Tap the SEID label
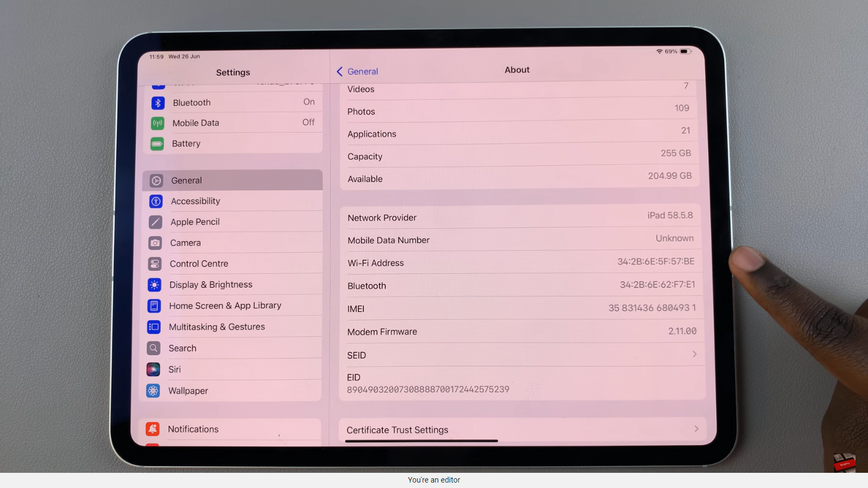Viewport: 868px width, 488px height. (356, 356)
